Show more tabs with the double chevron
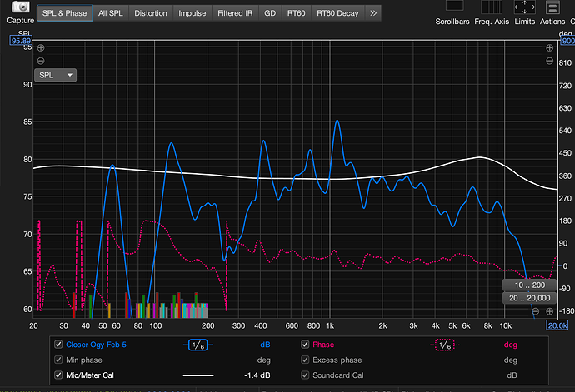 373,13
